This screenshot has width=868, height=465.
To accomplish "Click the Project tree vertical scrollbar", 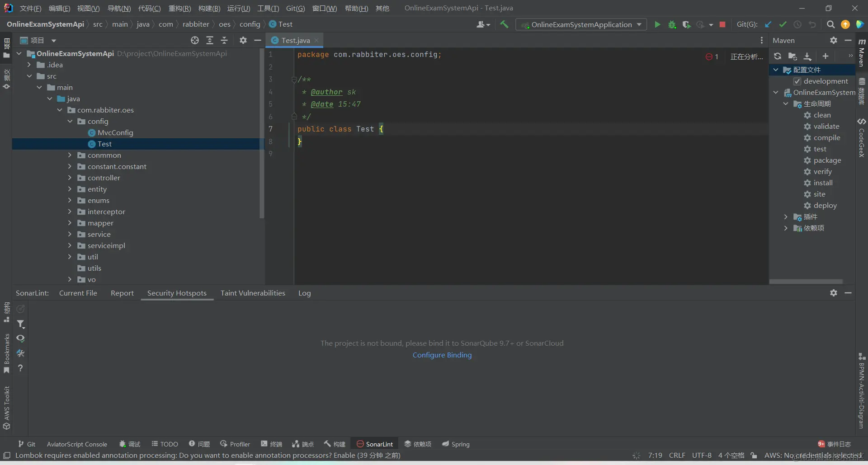I will tap(262, 134).
